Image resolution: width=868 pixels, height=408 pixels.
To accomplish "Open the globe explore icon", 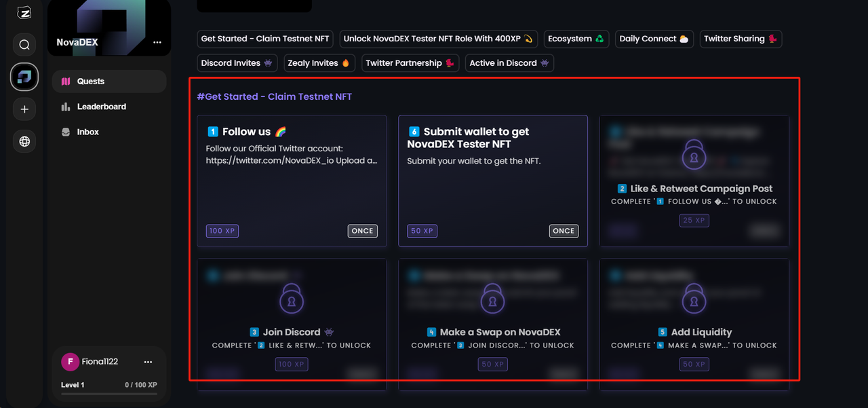I will [24, 141].
